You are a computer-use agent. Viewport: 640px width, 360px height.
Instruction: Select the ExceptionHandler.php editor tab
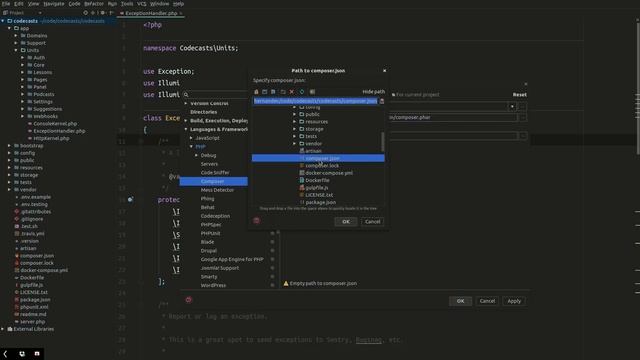(151, 13)
